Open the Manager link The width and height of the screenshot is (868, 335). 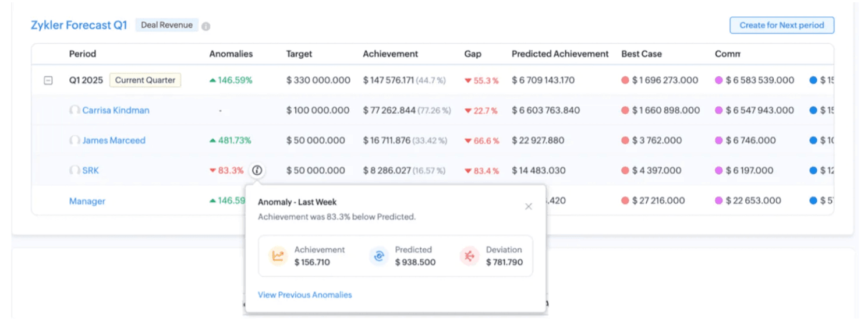(x=87, y=201)
